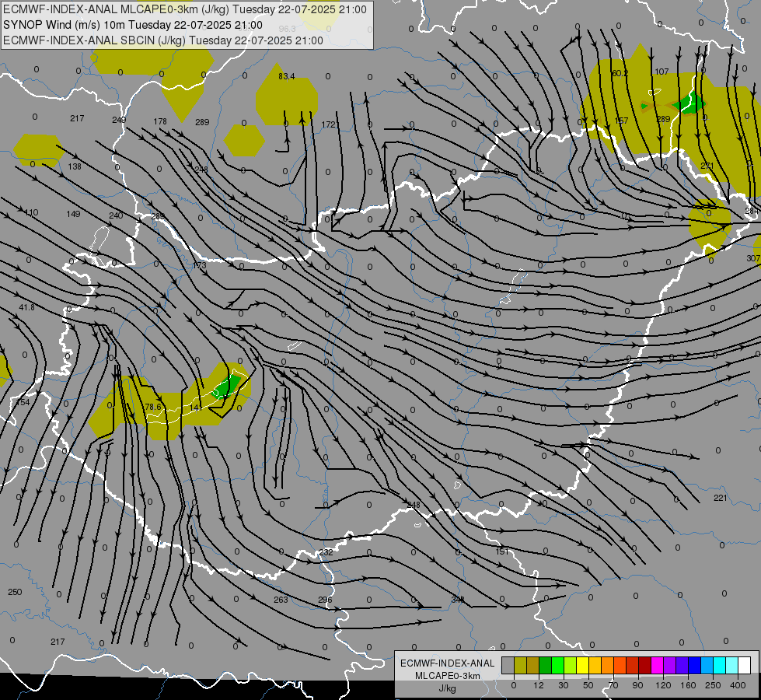Click the olive swatch in the legend
761x700 pixels.
click(520, 665)
